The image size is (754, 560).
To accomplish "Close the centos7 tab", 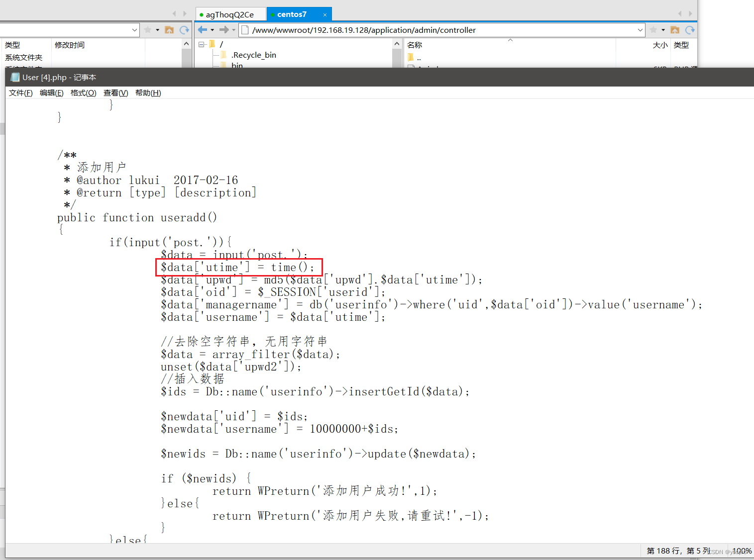I will (x=324, y=15).
